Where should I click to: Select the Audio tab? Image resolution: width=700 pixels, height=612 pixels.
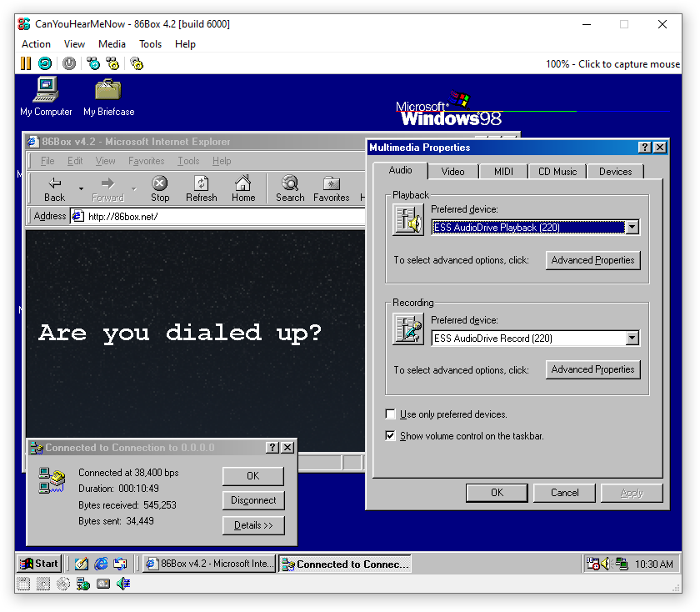coord(400,170)
